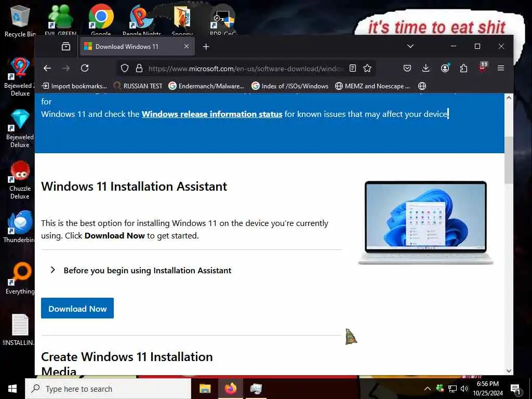532x399 pixels.
Task: Open the MEMZ and Noescape bookmark
Action: tap(373, 86)
